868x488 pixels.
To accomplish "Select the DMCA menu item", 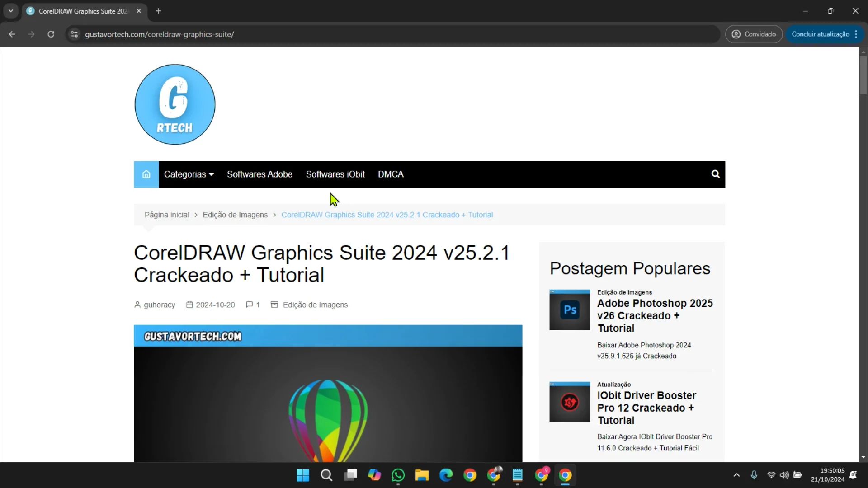I will [391, 174].
